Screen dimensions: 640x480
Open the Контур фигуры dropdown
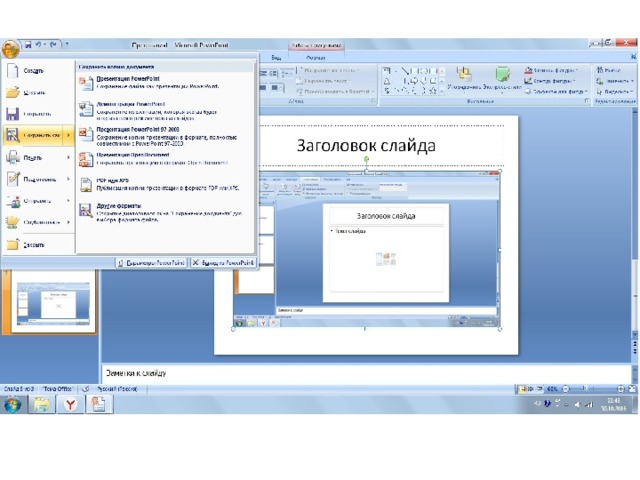[x=550, y=81]
